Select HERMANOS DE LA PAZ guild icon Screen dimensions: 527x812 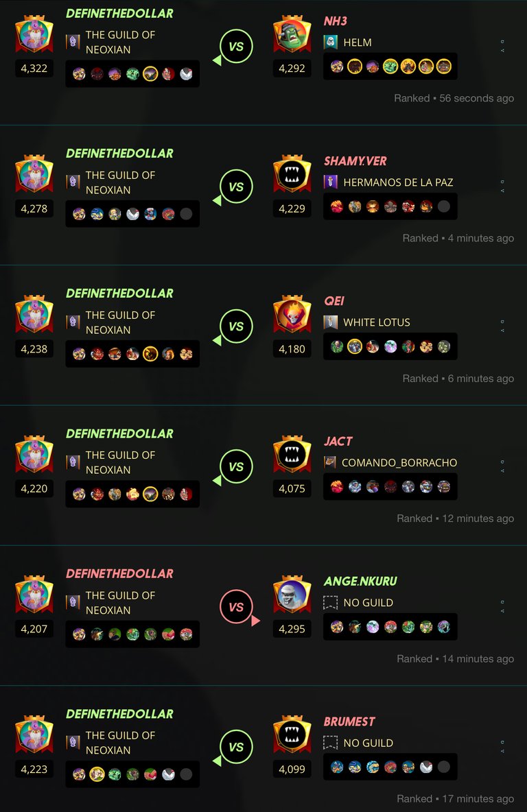click(331, 182)
